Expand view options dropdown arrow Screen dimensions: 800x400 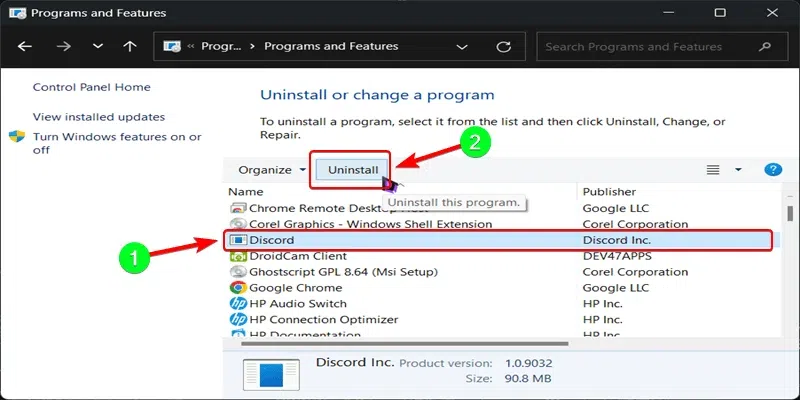(x=738, y=170)
